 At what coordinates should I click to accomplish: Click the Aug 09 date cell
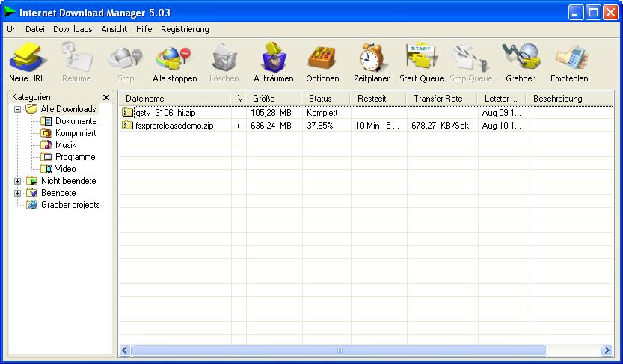click(501, 113)
